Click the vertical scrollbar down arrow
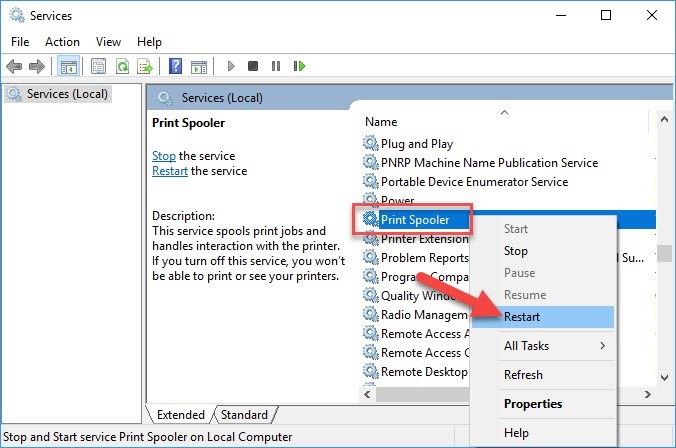The image size is (676, 448). [x=664, y=378]
